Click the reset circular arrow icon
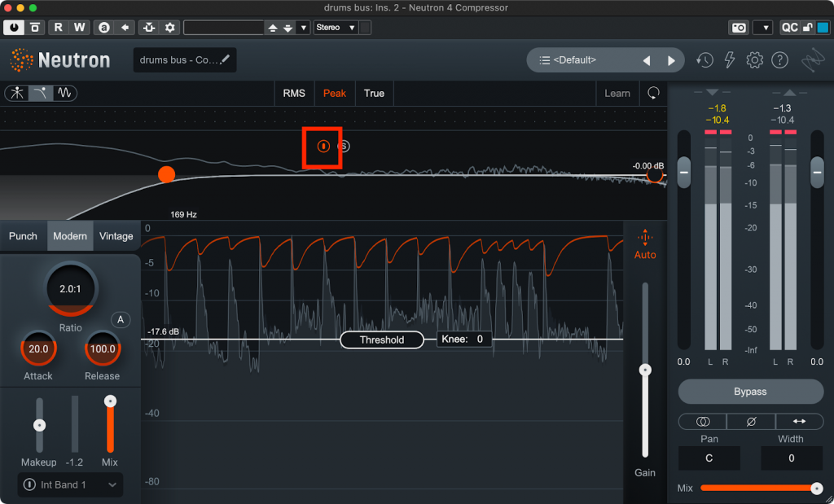834x504 pixels. tap(653, 93)
